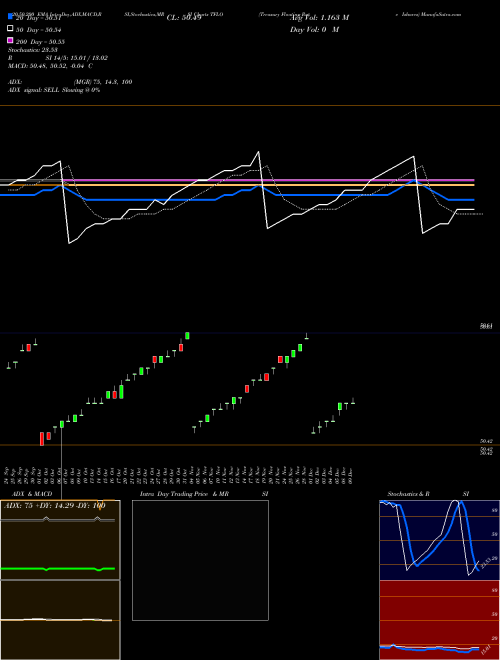Click the '(MGR) 75, 14.3, 100' ADX values
The width and height of the screenshot is (500, 660).
point(103,82)
